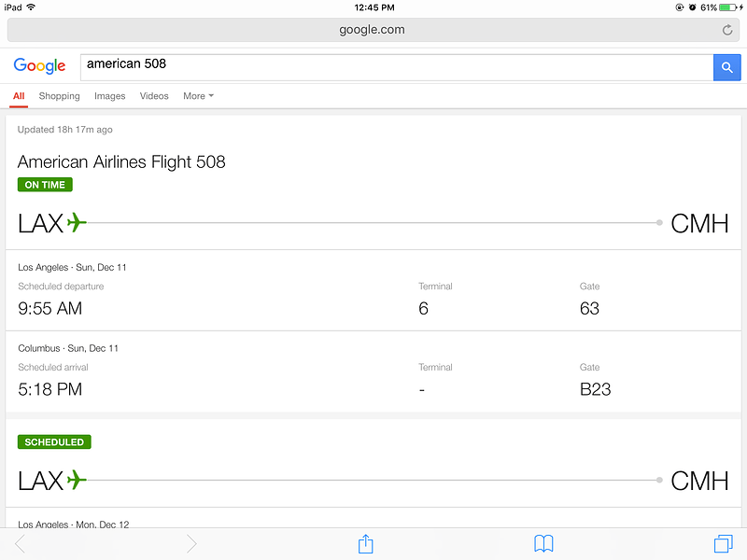Tap the departure terminal value 6
The height and width of the screenshot is (560, 747).
tap(423, 309)
